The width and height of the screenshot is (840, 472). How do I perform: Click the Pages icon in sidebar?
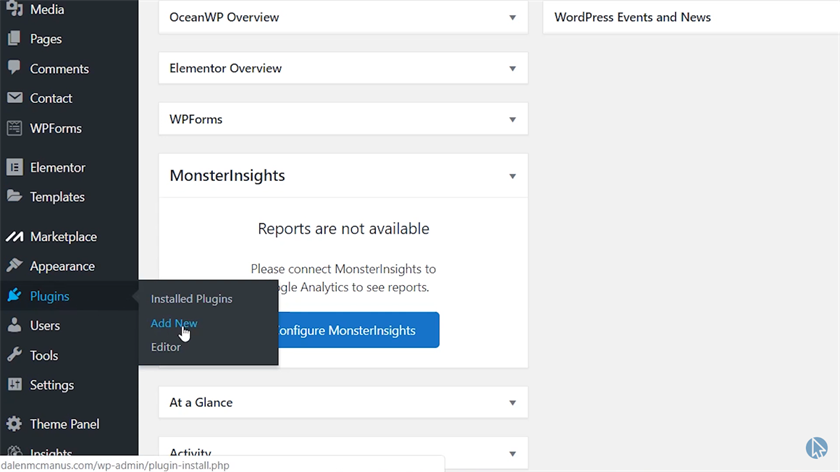pos(14,39)
